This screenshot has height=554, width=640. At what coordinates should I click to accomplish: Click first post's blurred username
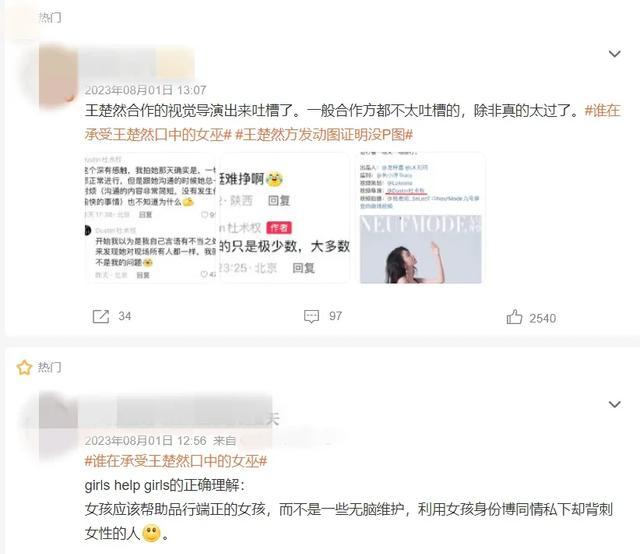(x=139, y=63)
